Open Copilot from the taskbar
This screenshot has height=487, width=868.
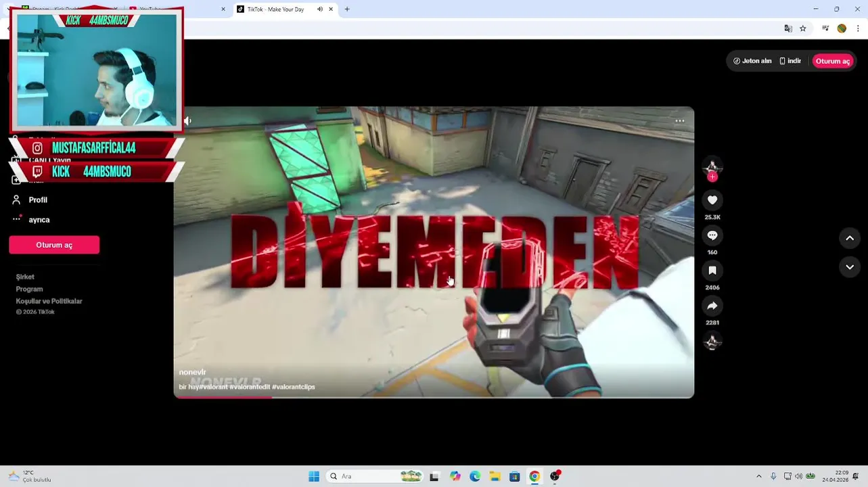point(455,476)
